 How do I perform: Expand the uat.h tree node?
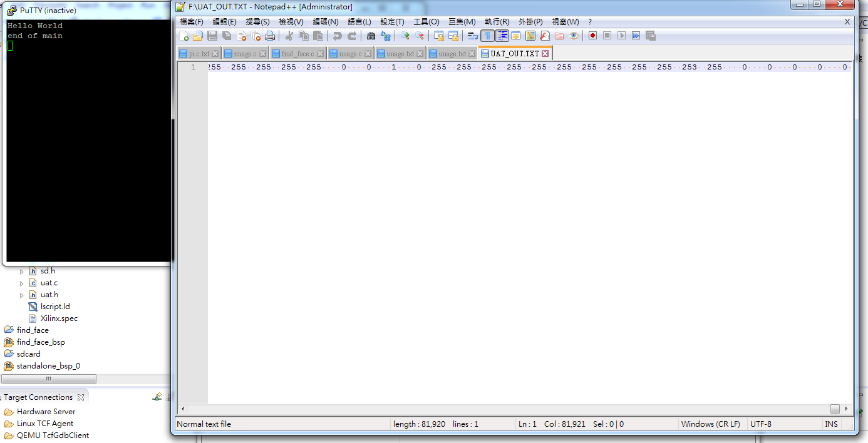click(x=21, y=295)
